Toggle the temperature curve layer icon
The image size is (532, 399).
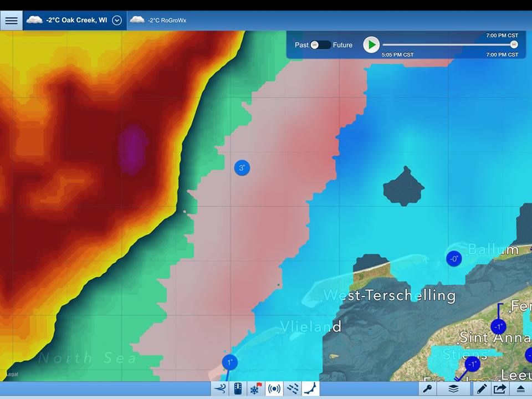(x=310, y=389)
